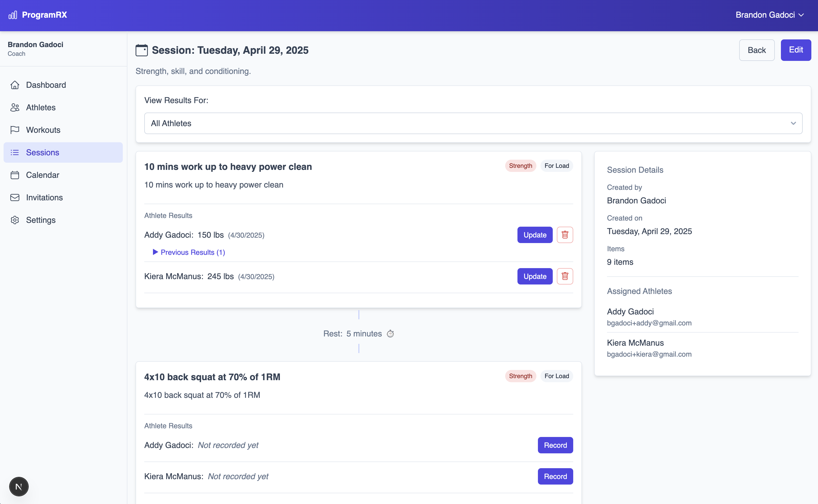This screenshot has height=504, width=818.
Task: Click the Rest timer stopwatch icon
Action: tap(390, 334)
